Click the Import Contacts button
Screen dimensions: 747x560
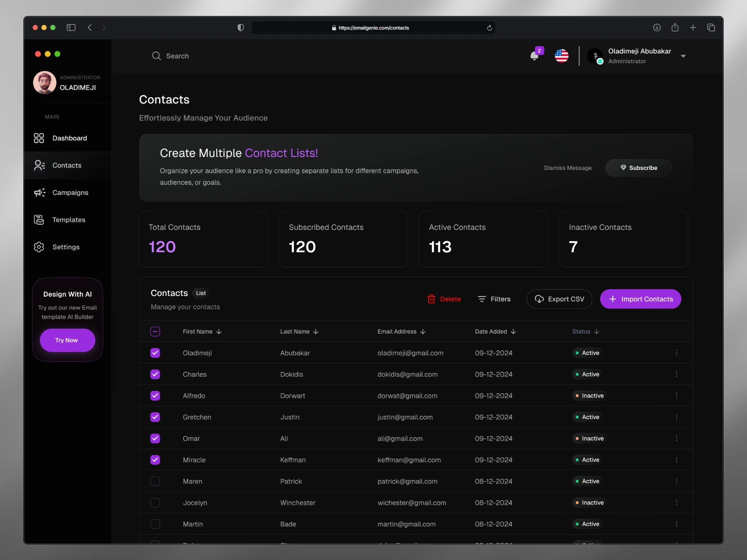point(640,299)
